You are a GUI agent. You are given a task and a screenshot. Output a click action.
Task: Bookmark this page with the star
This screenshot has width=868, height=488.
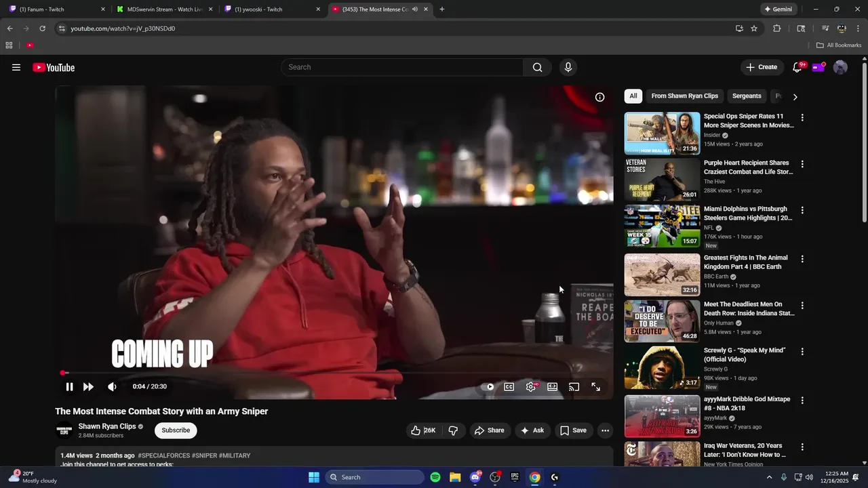pos(754,28)
